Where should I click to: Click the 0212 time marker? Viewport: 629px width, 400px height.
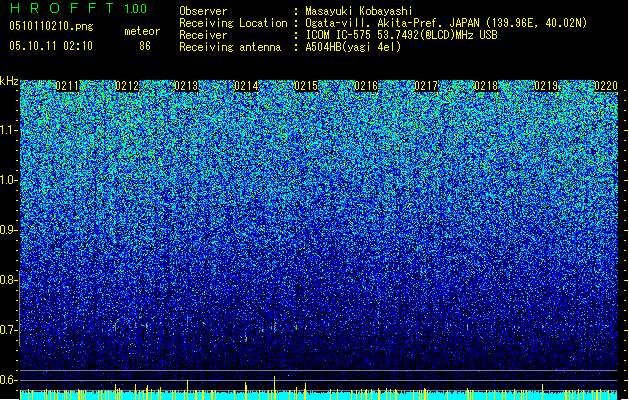click(x=127, y=86)
